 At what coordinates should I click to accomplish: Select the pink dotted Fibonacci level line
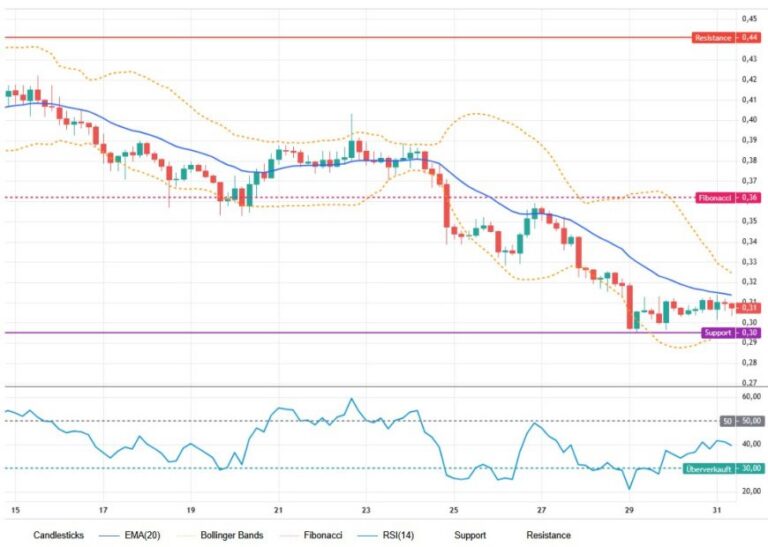350,198
